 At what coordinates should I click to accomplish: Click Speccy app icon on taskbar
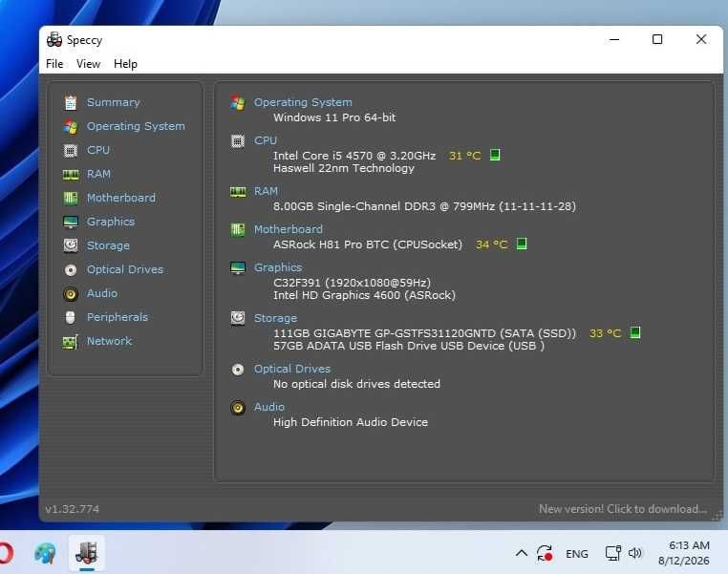pos(87,553)
